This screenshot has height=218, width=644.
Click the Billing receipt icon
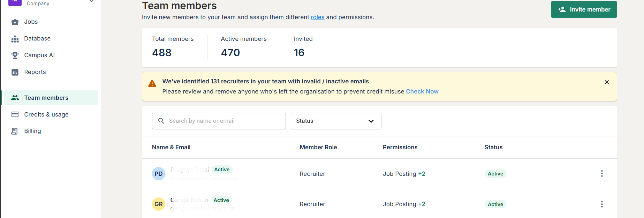[15, 131]
